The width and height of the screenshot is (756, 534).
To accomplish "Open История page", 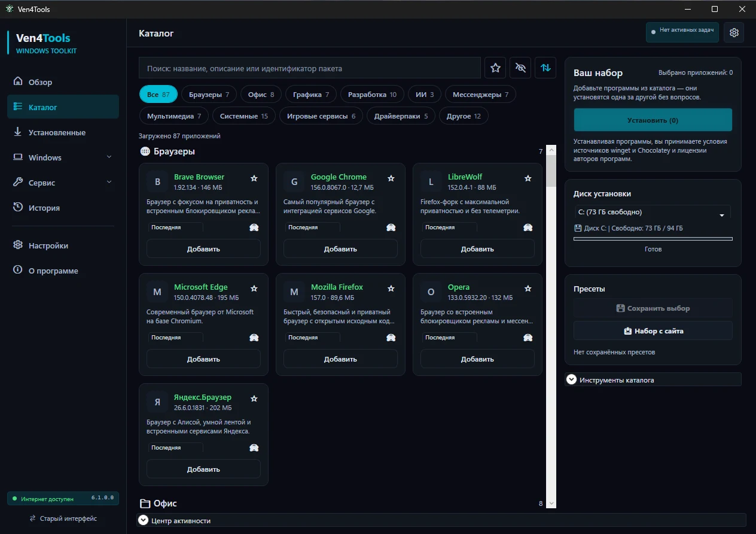I will pos(63,208).
